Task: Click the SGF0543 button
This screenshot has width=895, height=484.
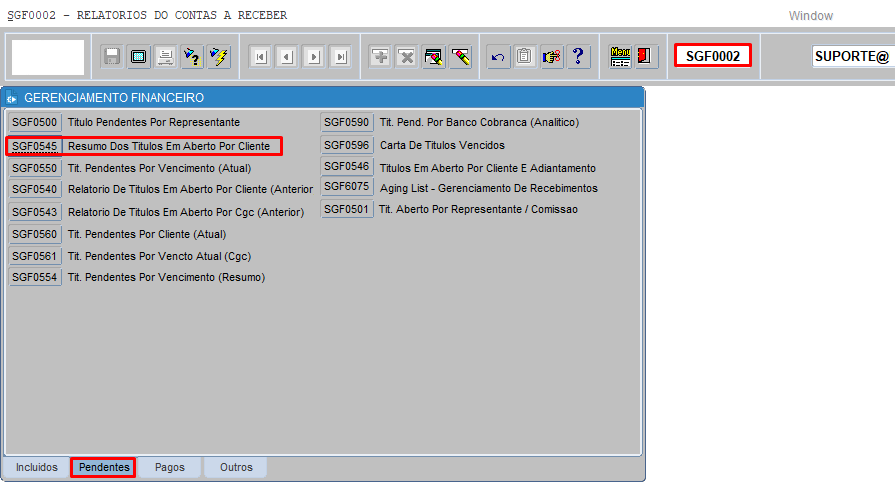Action: (x=35, y=212)
